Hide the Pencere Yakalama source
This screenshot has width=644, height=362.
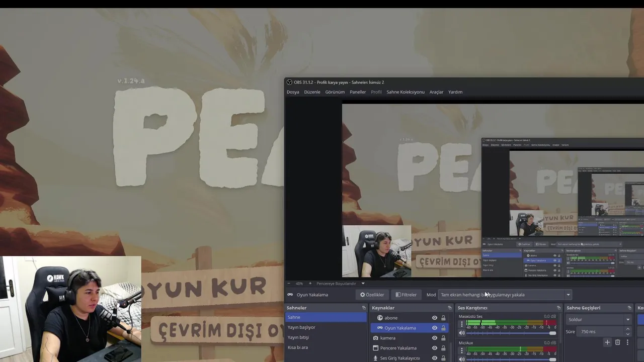(435, 348)
